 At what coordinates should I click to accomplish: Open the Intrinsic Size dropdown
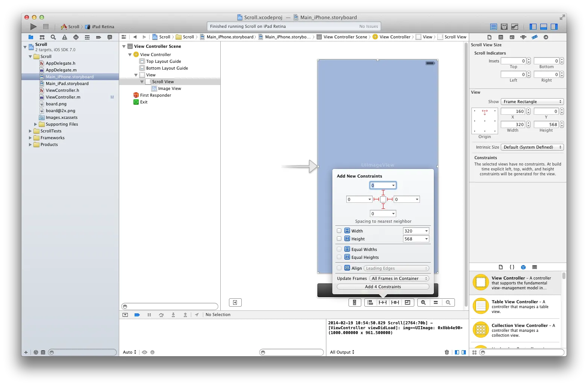(532, 147)
